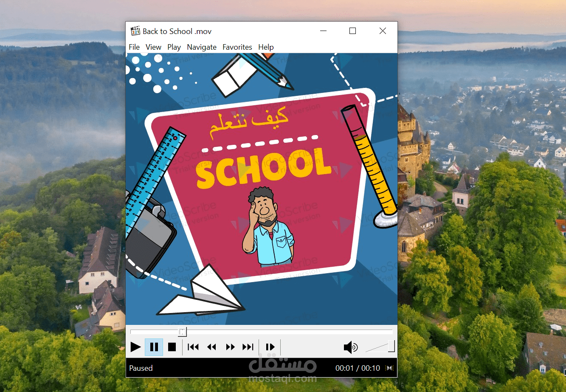Open the File menu
Image resolution: width=566 pixels, height=392 pixels.
pos(134,47)
